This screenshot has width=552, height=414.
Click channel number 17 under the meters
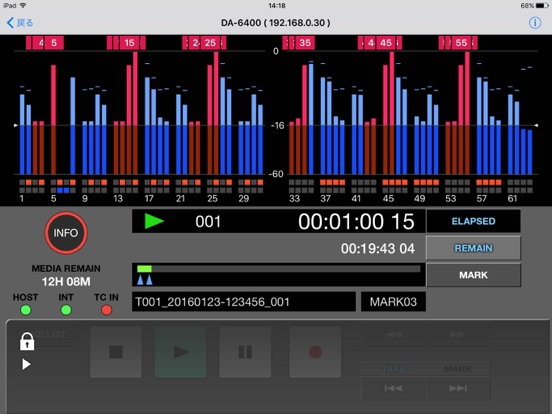(149, 199)
